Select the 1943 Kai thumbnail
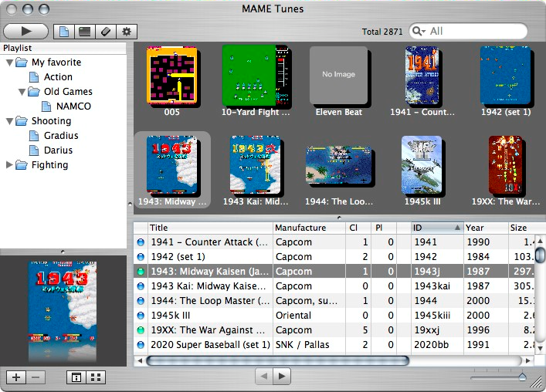 [256, 165]
